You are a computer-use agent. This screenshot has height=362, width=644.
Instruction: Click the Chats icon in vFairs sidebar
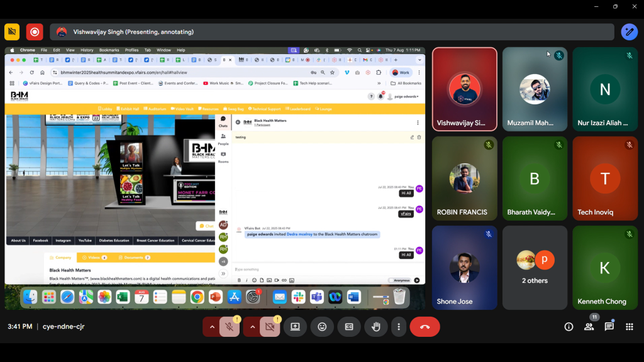click(x=223, y=121)
